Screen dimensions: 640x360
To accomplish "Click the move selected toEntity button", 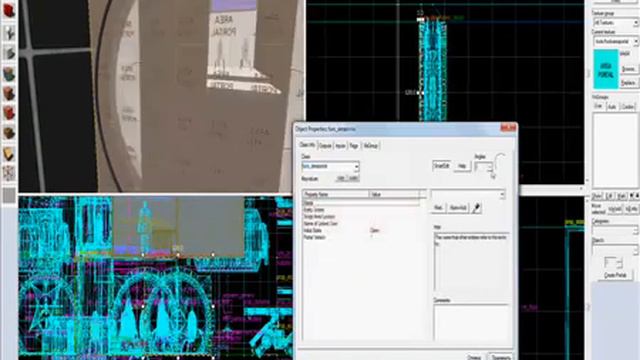I will coord(631,209).
